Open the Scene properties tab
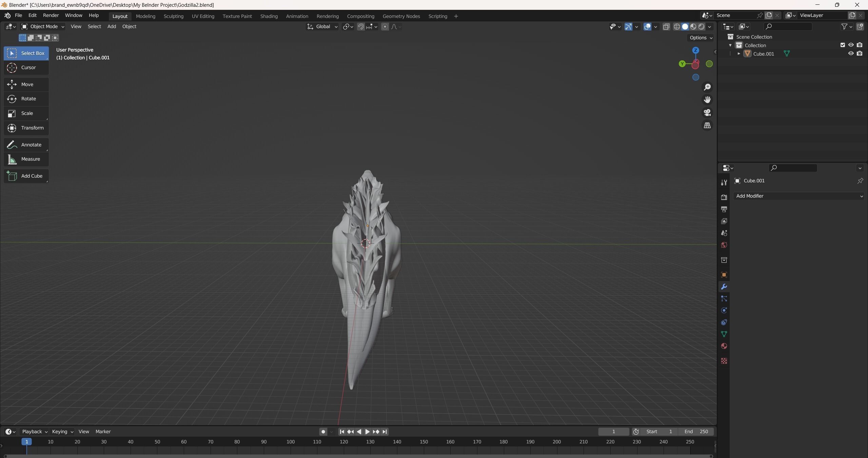The image size is (868, 458). pyautogui.click(x=724, y=233)
